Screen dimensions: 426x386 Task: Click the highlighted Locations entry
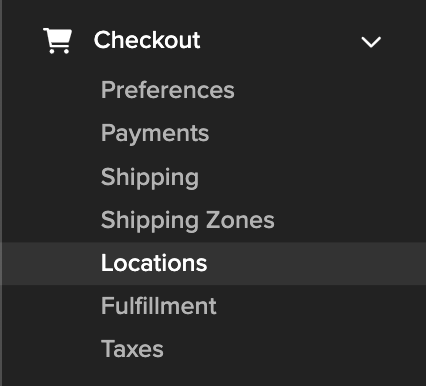[x=154, y=263]
